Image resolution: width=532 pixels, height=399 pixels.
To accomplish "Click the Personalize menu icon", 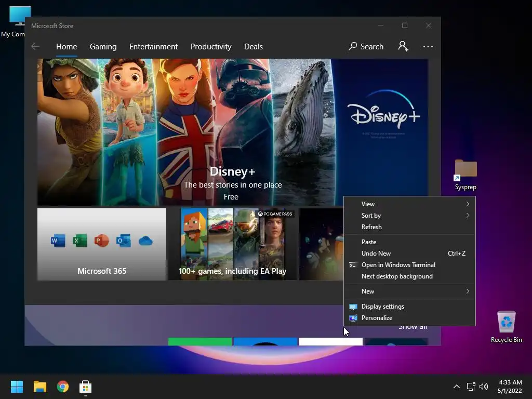I will 353,318.
